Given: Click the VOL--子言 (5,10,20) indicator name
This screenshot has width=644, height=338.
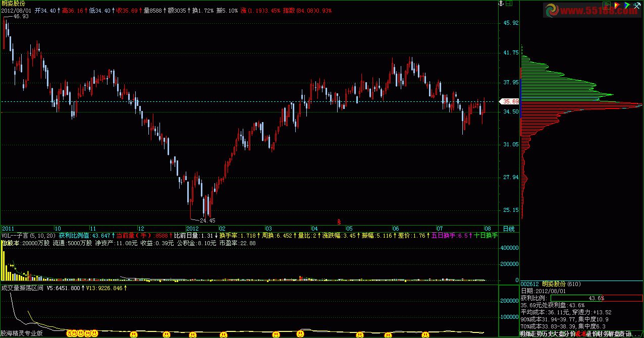Looking at the screenshot, I should (28, 236).
